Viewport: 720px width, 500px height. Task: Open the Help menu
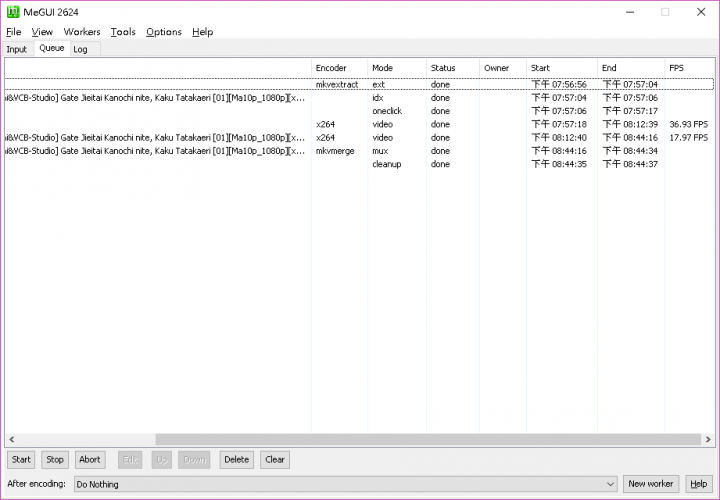click(202, 32)
